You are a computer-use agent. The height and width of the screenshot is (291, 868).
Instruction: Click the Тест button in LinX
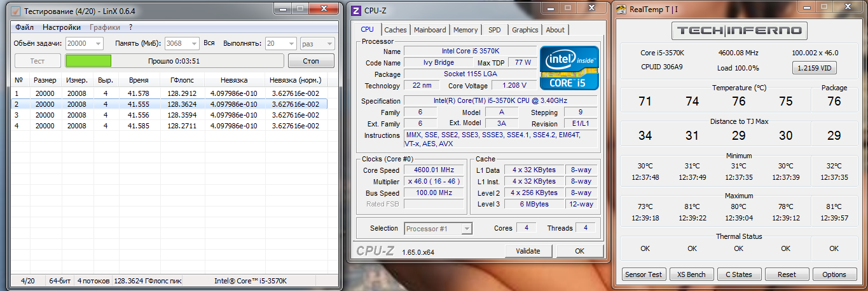[38, 61]
